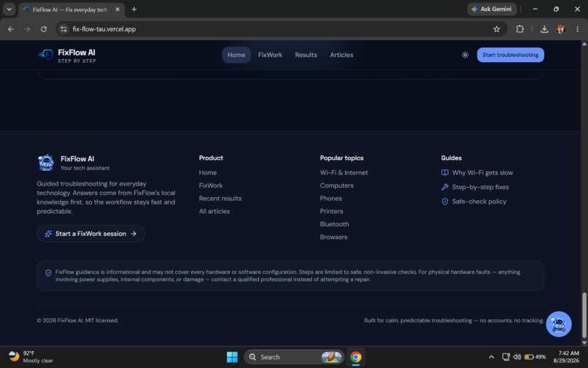Open the Phones topic link
Viewport: 588px width, 368px height.
tap(330, 199)
